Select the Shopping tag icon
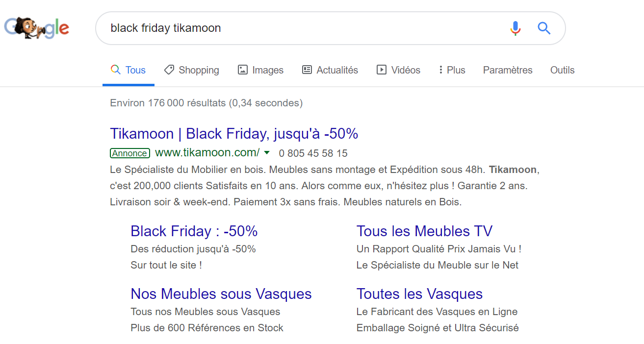This screenshot has height=344, width=644. [169, 70]
